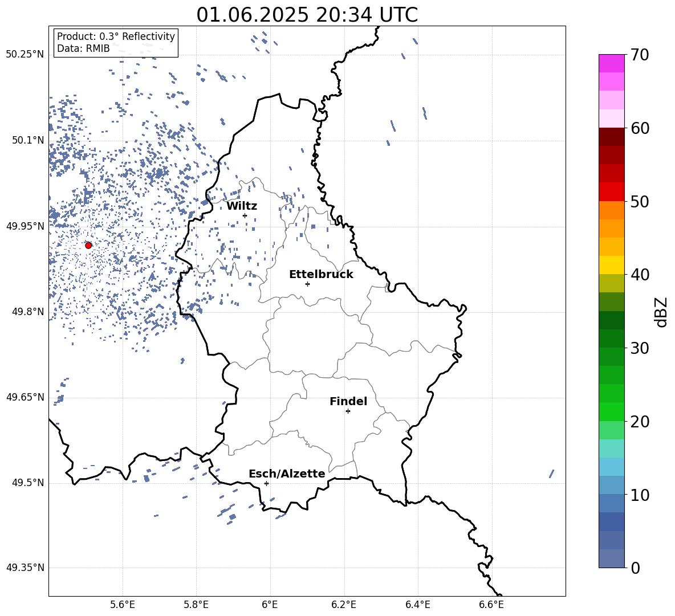Click the 49.95°N latitude label
Image resolution: width=675 pixels, height=616 pixels.
pyautogui.click(x=25, y=226)
